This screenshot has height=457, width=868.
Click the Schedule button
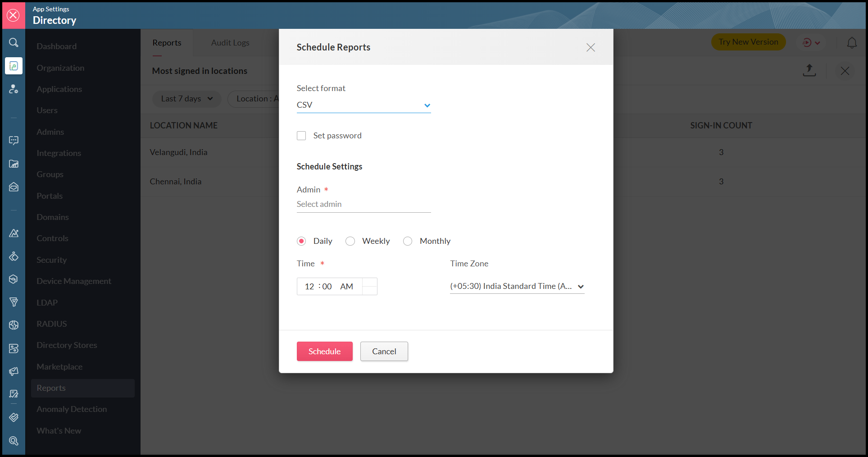click(x=324, y=352)
